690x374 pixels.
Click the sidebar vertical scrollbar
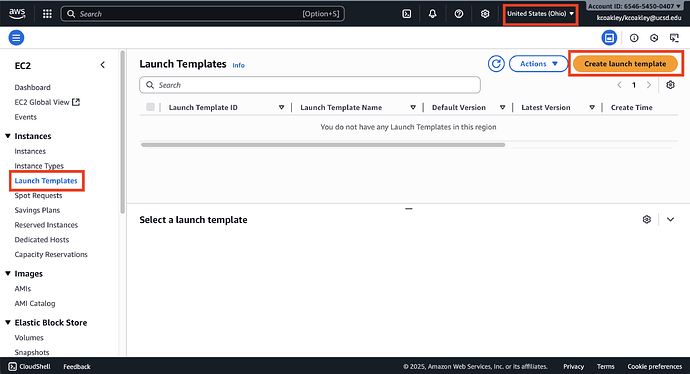pyautogui.click(x=123, y=132)
